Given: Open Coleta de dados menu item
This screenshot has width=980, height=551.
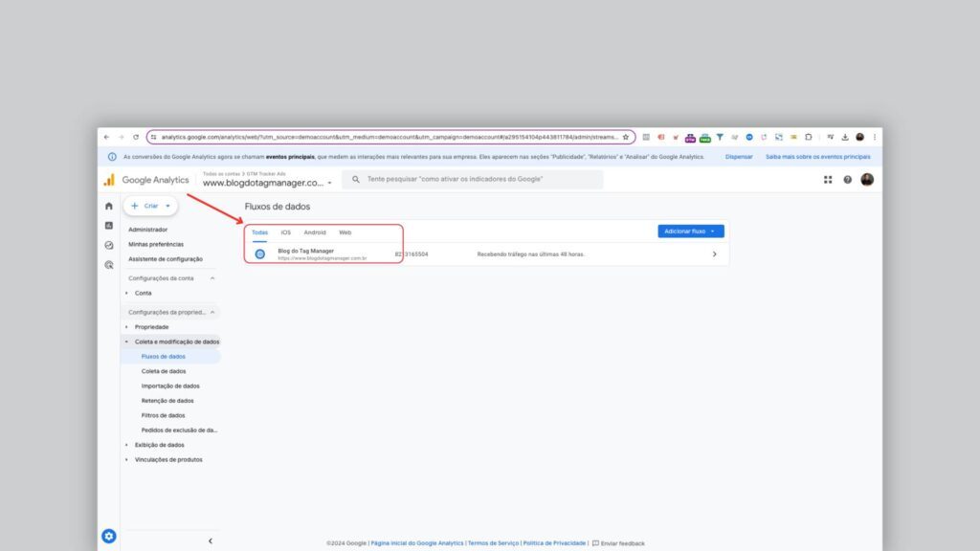Looking at the screenshot, I should click(x=163, y=371).
